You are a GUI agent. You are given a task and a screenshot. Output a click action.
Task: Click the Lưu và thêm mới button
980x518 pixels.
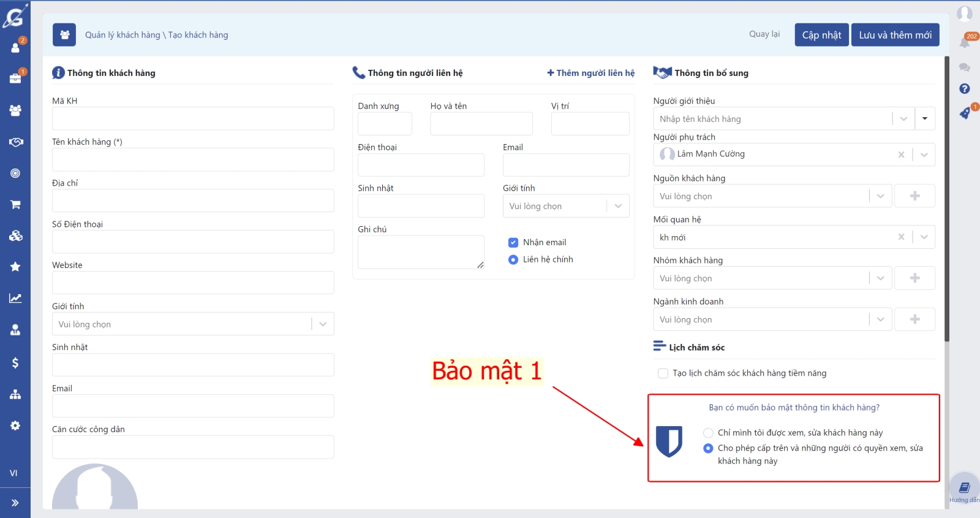(x=895, y=35)
